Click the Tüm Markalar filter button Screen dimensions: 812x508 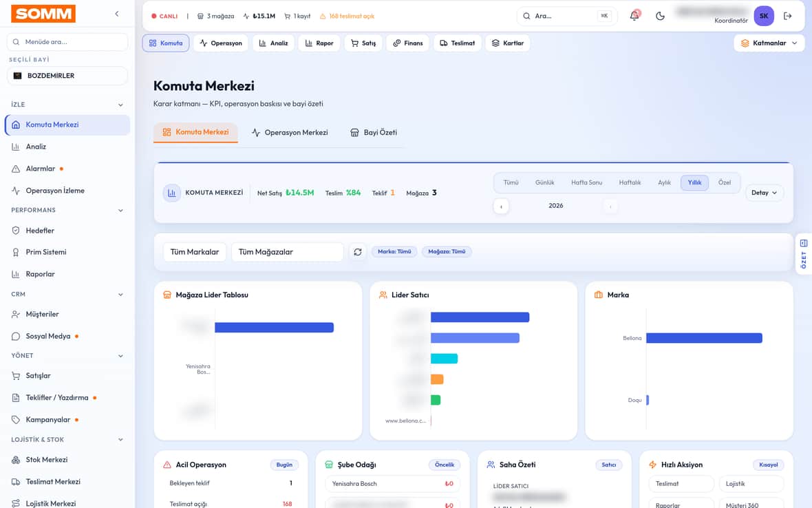[x=195, y=252]
